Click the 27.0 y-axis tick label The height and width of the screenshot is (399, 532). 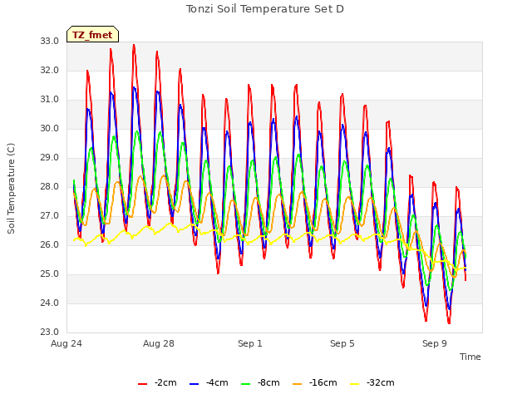pyautogui.click(x=49, y=216)
